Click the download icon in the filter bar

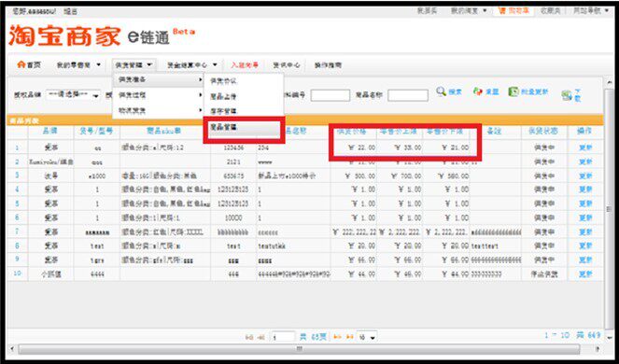567,95
